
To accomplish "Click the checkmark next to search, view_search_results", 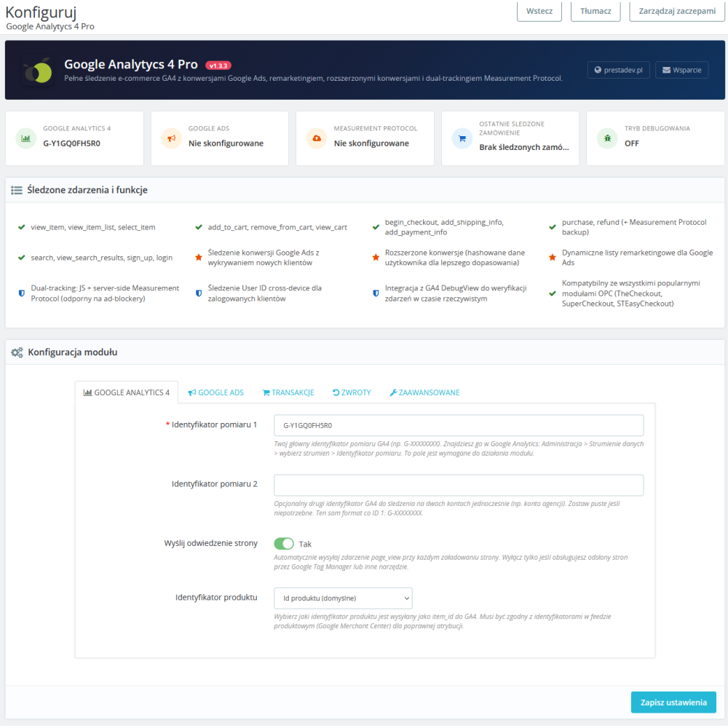I will click(x=21, y=258).
